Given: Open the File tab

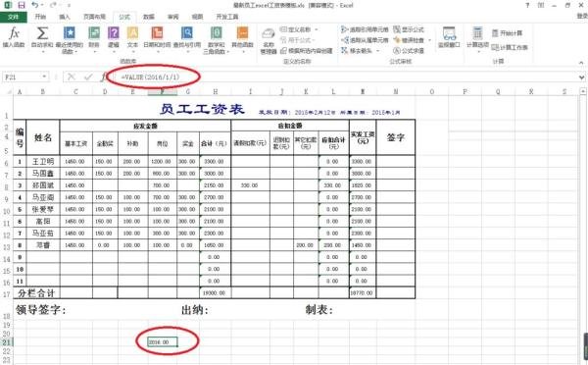Looking at the screenshot, I should tap(13, 17).
